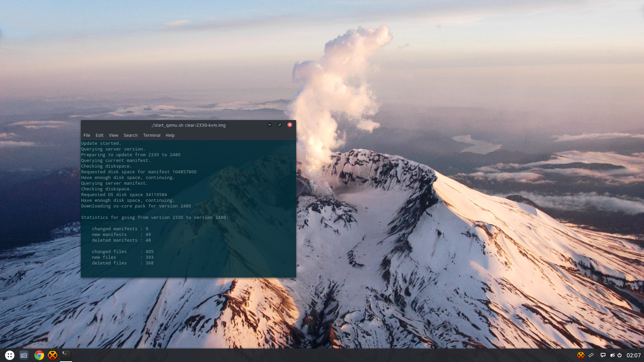
Task: Open the terminal Help menu
Action: pyautogui.click(x=170, y=135)
